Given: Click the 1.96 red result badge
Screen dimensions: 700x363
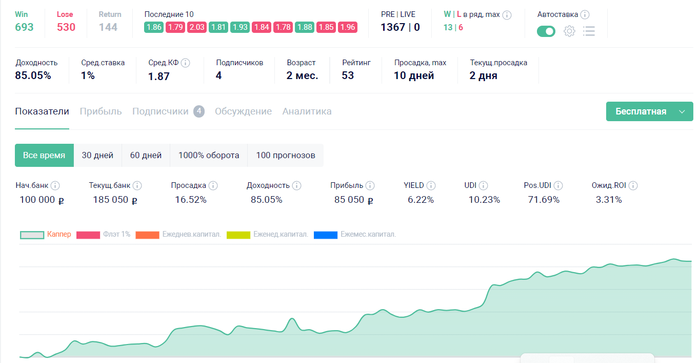Looking at the screenshot, I should tap(347, 27).
